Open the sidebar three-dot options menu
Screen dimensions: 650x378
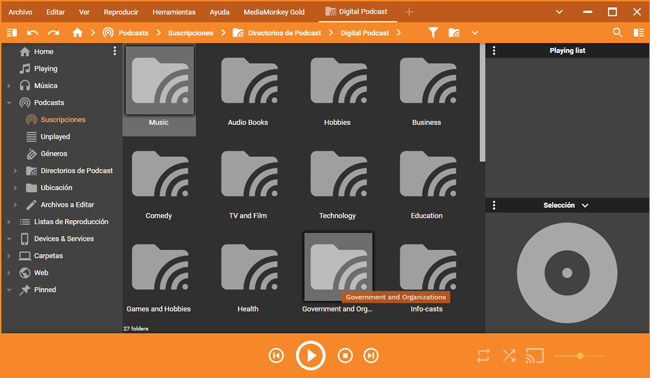pyautogui.click(x=115, y=51)
